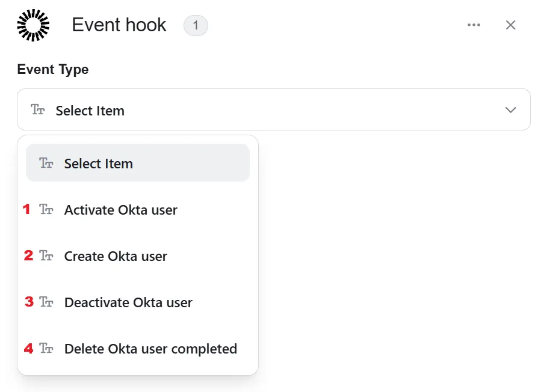Click text icon beside Deactivate Okta user
This screenshot has height=392, width=547.
pyautogui.click(x=46, y=302)
